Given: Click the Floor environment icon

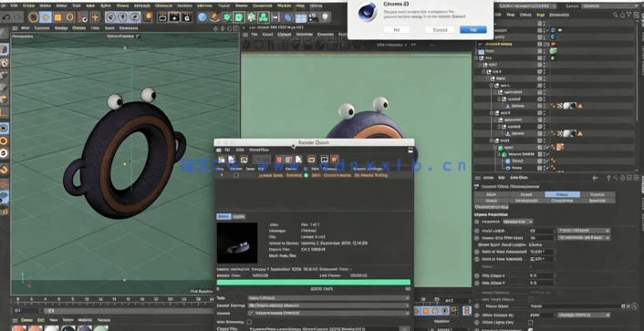Looking at the screenshot, I should click(x=301, y=17).
